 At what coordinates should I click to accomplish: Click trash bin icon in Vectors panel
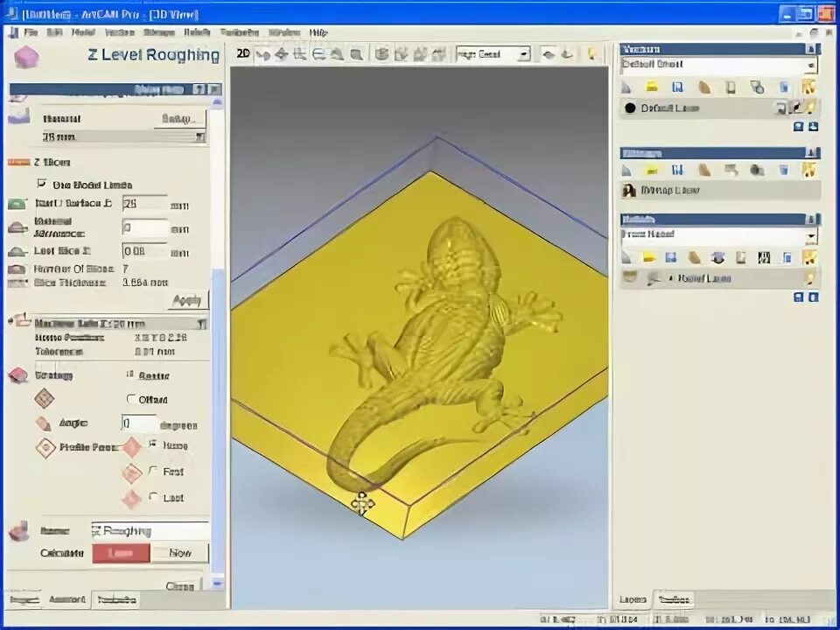[x=784, y=87]
